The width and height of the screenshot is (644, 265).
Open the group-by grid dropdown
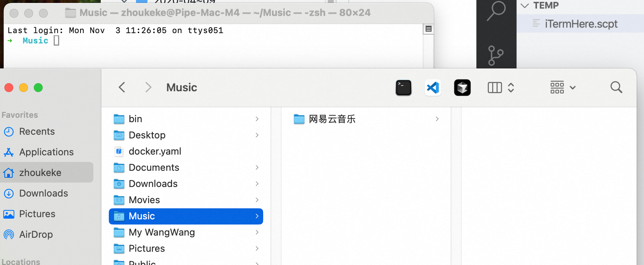[562, 88]
